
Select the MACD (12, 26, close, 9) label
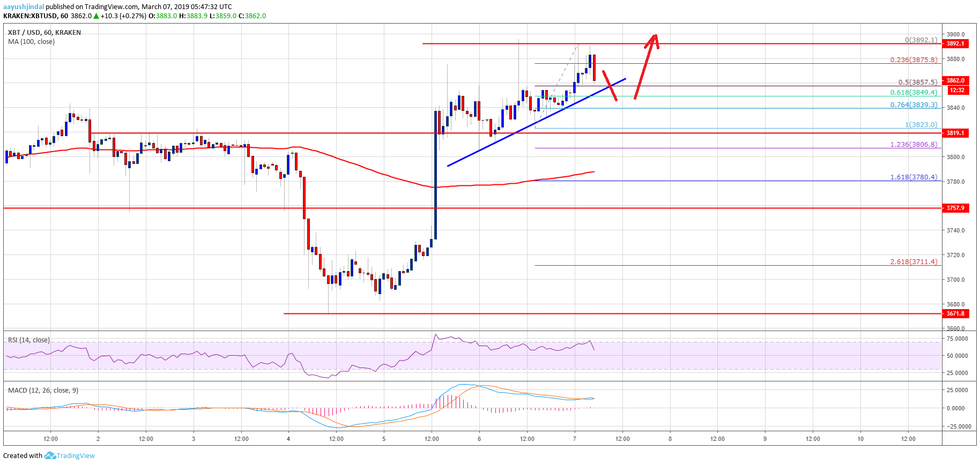43,391
